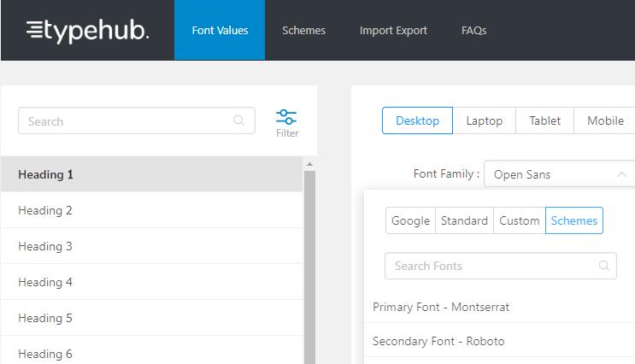Go to the FAQs page
Image resolution: width=635 pixels, height=364 pixels.
473,31
